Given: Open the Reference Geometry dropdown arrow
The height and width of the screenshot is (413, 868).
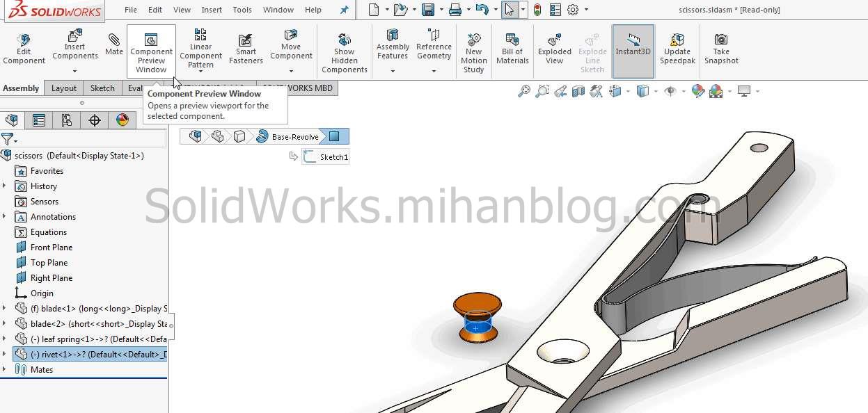Looking at the screenshot, I should [x=434, y=71].
